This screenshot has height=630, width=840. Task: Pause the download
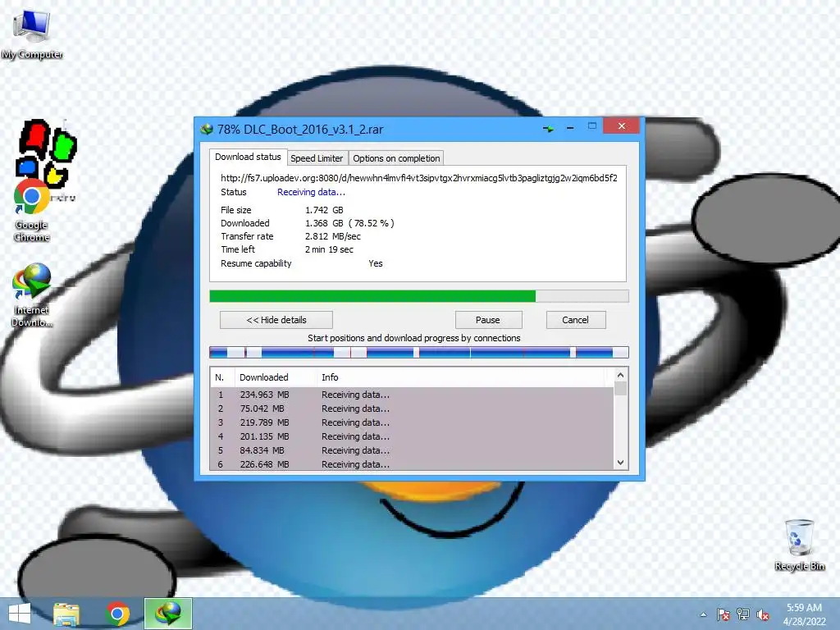(488, 320)
